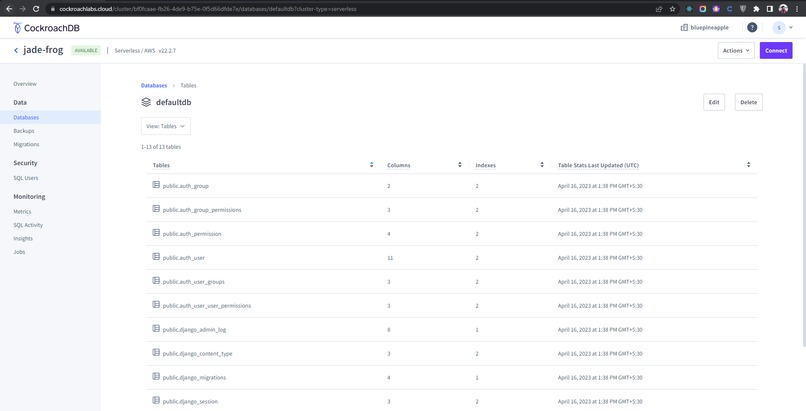Open Chrome three-dot menu
The height and width of the screenshot is (411, 806).
[797, 9]
